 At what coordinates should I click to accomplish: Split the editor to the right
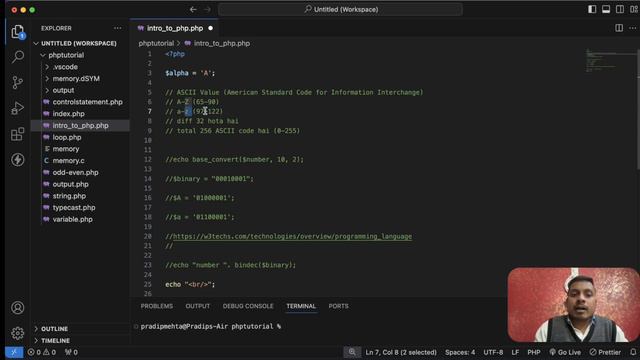[x=619, y=28]
